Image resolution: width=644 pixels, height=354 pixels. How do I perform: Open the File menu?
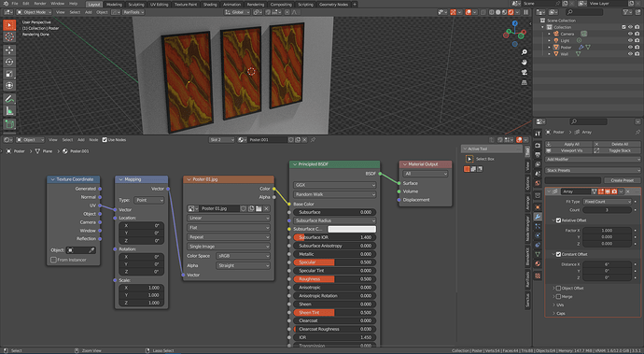pyautogui.click(x=15, y=4)
